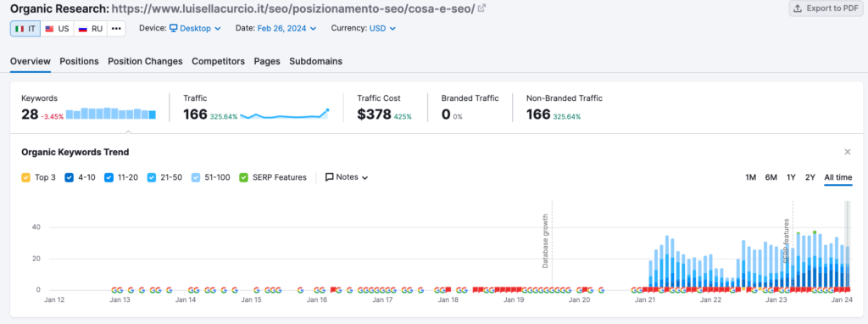This screenshot has width=868, height=324.
Task: Click the tallest keyword bar under SERP features
Action: (x=815, y=260)
